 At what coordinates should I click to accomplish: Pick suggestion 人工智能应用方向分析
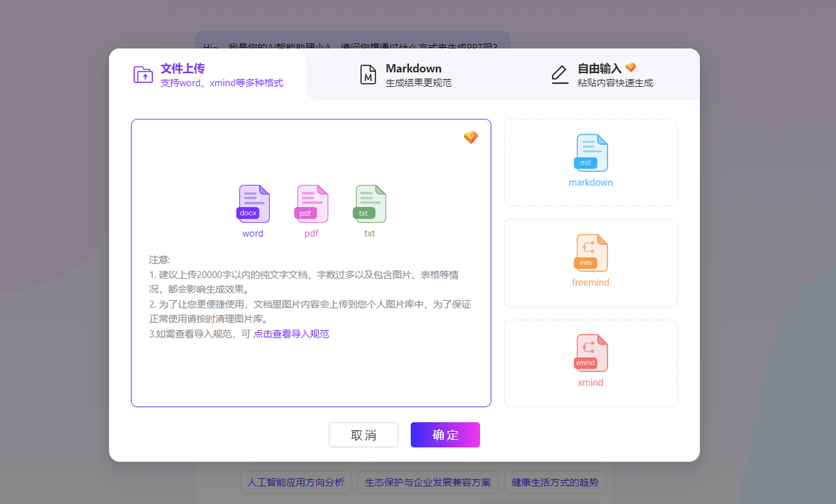(x=296, y=482)
